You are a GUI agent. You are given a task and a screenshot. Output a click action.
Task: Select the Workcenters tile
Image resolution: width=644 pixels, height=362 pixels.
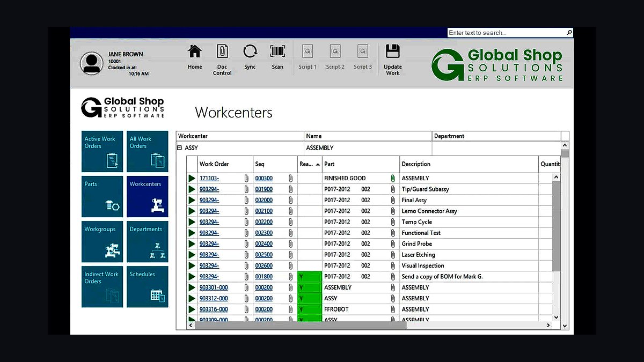[147, 196]
